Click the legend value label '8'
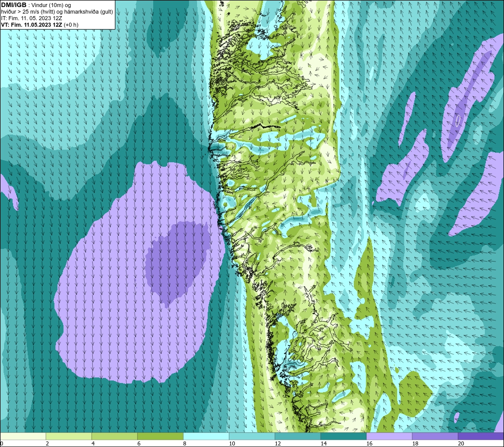 point(185,443)
